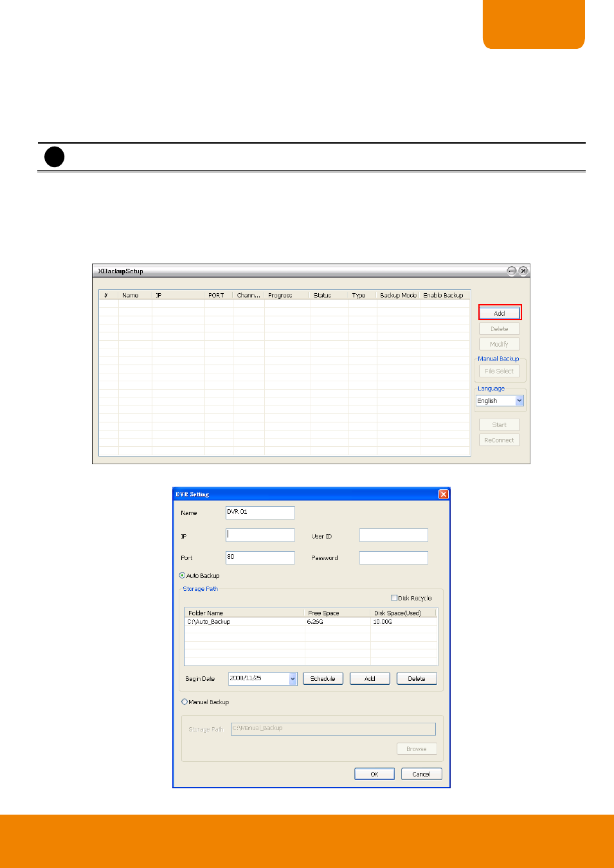This screenshot has width=614, height=868.
Task: Click the Disk Space(Used) column header
Action: click(404, 613)
